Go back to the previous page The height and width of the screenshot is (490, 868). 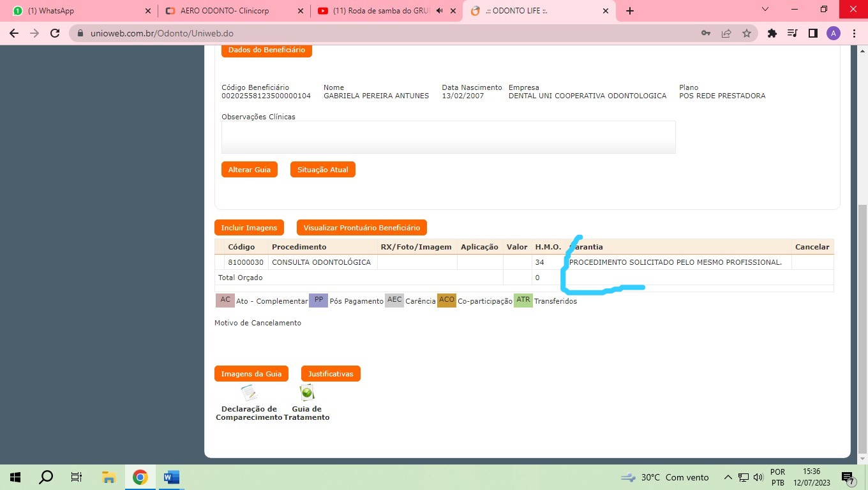14,33
